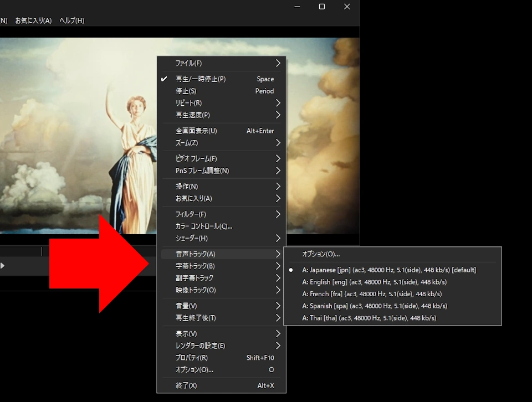Highlight the 音声トラック(A) menu entry
Screen dimensions: 532x402
click(222, 254)
